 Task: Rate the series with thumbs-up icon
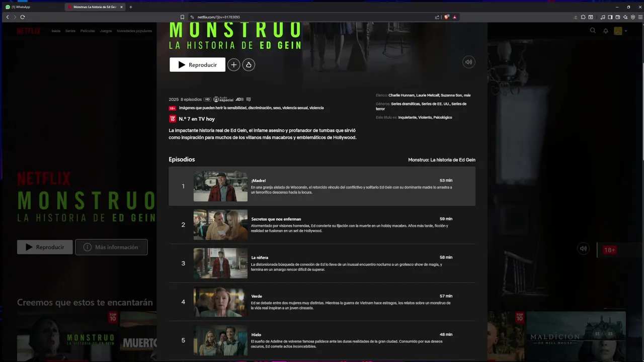click(249, 65)
